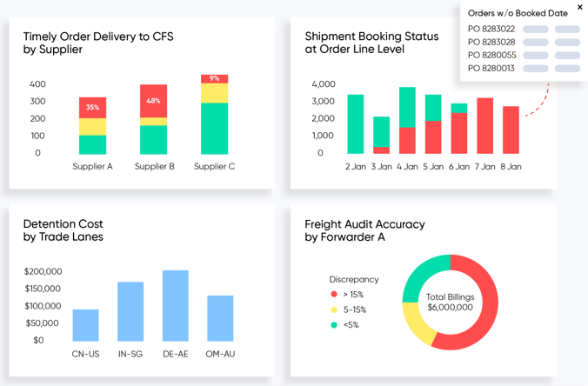Select Supplier A's red 35% segment
The width and height of the screenshot is (588, 386).
tap(92, 108)
